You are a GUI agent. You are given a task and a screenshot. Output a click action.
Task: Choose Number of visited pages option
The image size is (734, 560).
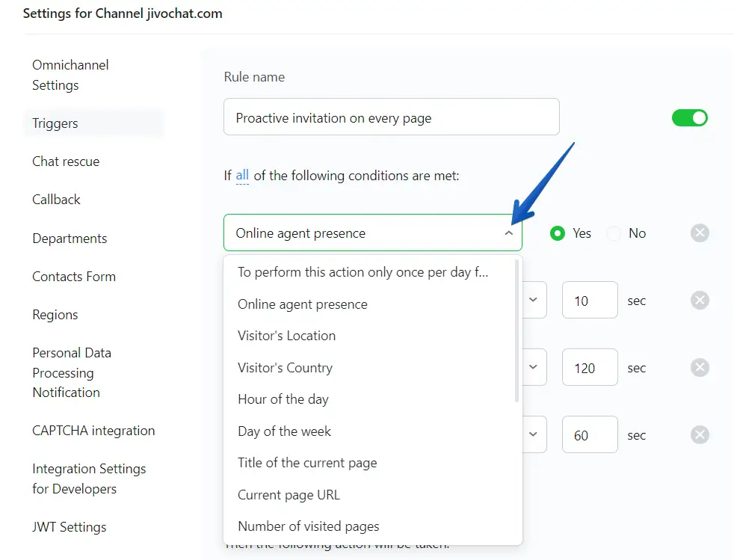click(x=308, y=526)
